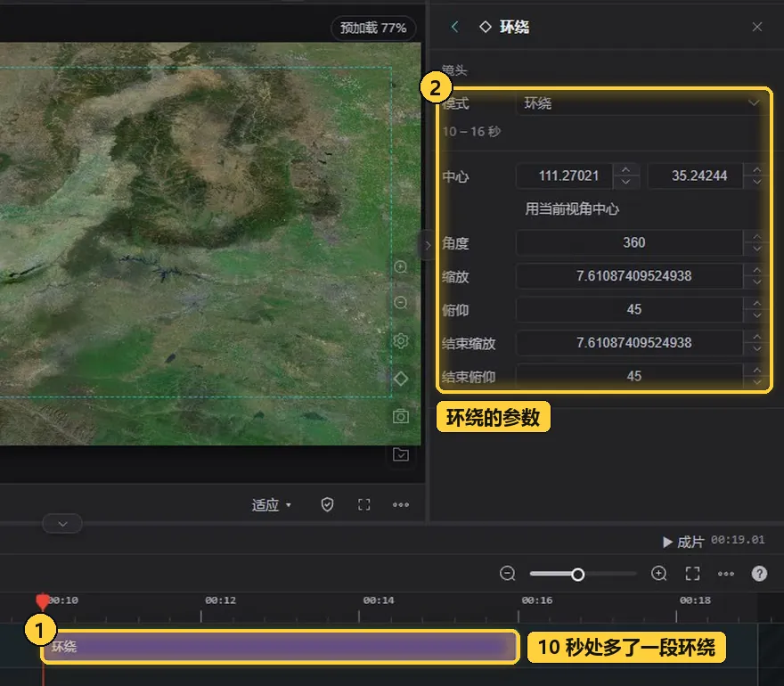Image resolution: width=784 pixels, height=686 pixels.
Task: Decrease the 结束缩放 value
Action: pos(756,349)
